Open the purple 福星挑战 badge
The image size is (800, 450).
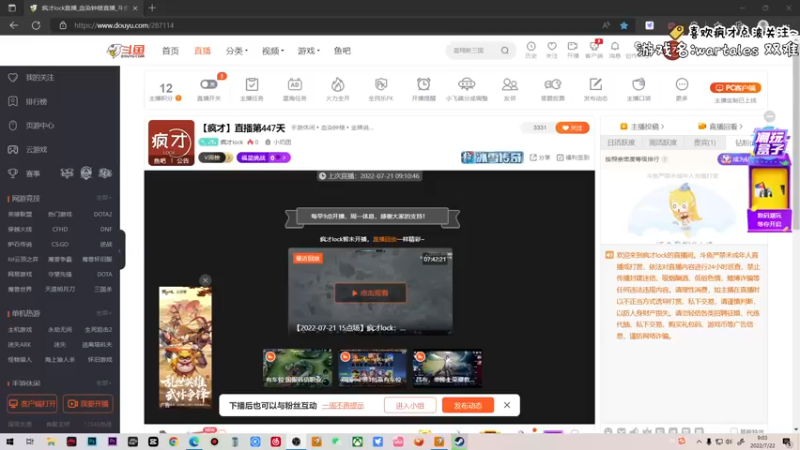(x=263, y=158)
